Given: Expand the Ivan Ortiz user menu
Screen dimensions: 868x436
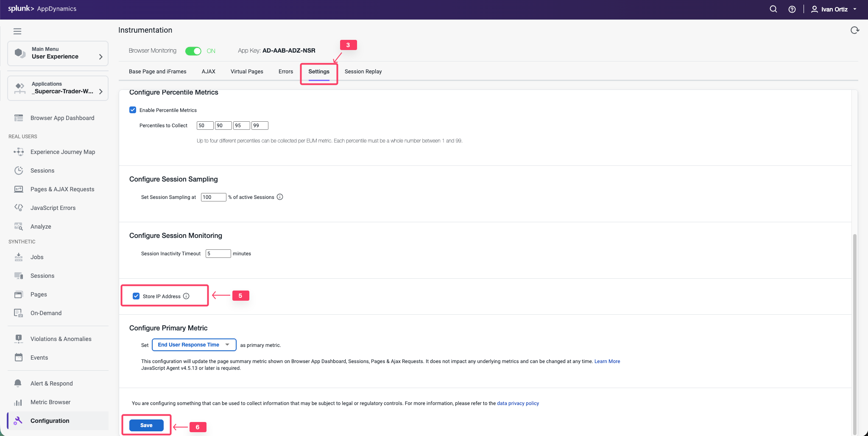Looking at the screenshot, I should point(834,9).
